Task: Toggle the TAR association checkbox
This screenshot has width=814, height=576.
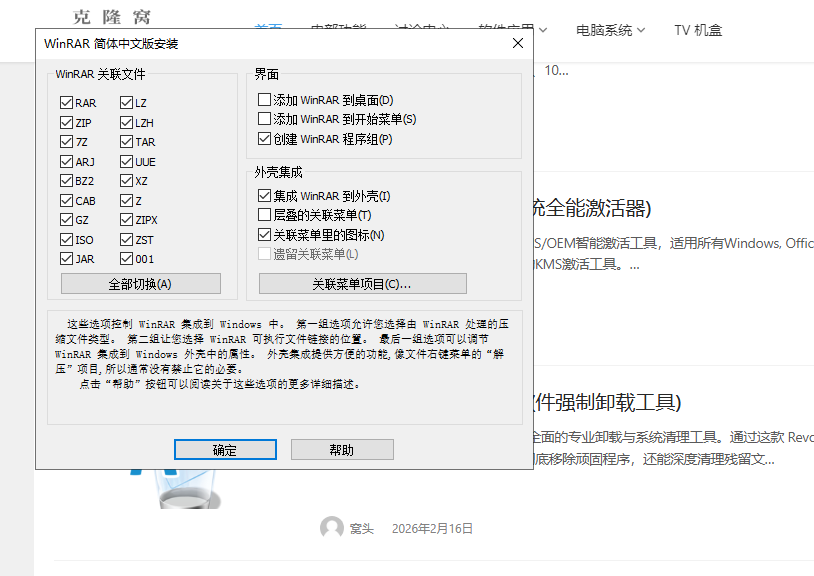Action: pyautogui.click(x=126, y=142)
